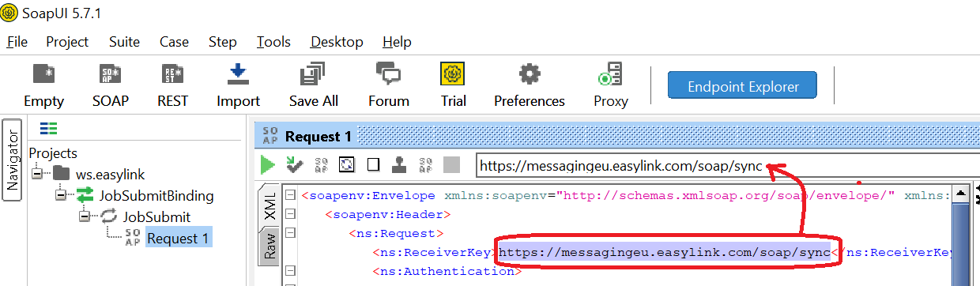Click the Request 1 editor title
Screen dimensions: 980x286
click(x=318, y=137)
